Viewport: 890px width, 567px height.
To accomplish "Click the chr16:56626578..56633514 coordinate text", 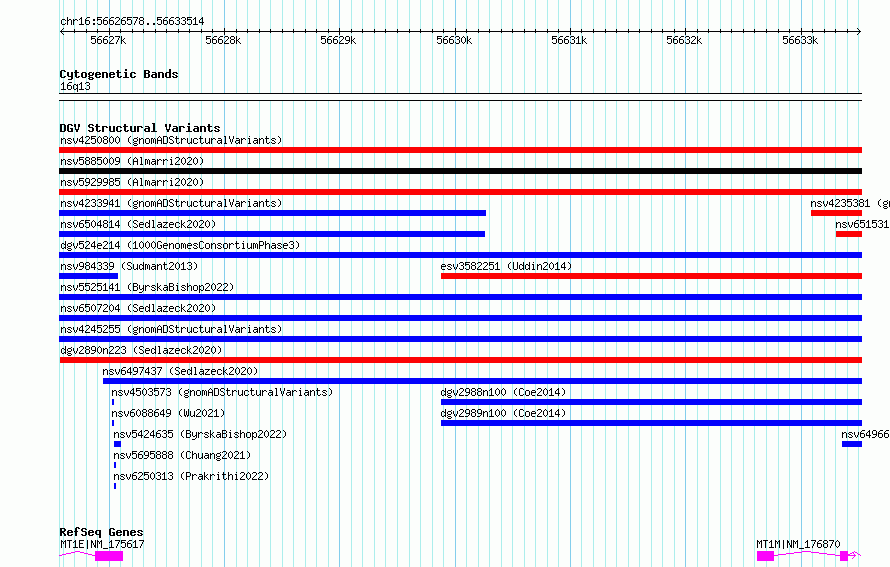I will tap(132, 22).
